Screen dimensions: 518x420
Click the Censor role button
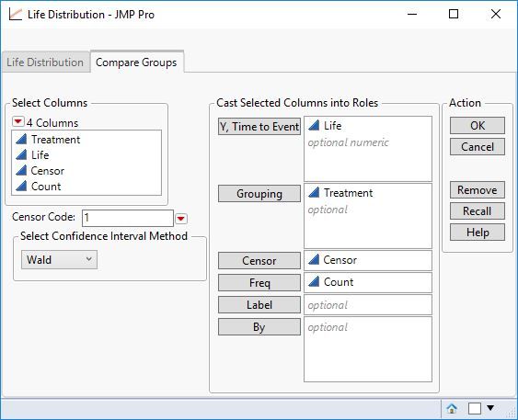[259, 261]
